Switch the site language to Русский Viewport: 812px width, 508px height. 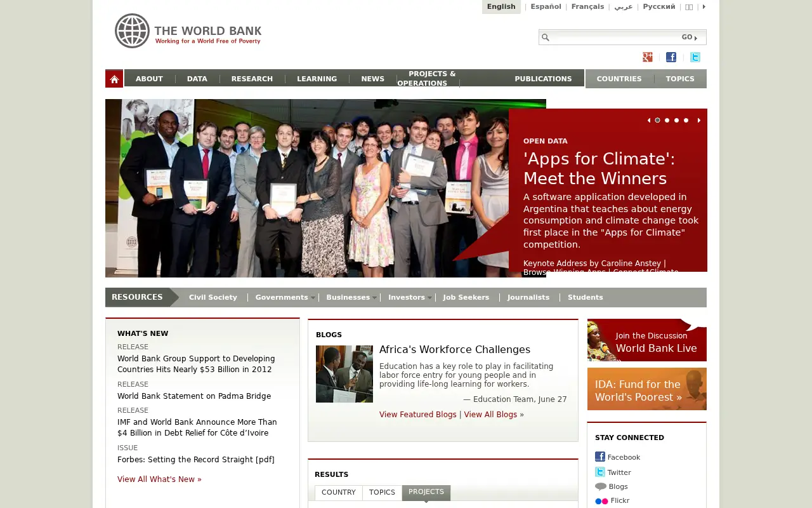[659, 6]
